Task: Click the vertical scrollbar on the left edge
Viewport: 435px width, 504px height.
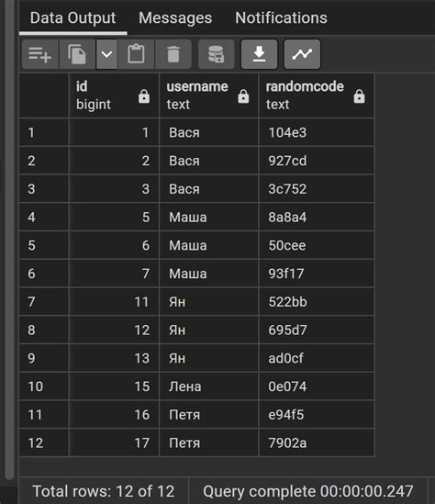Action: pos(10,238)
